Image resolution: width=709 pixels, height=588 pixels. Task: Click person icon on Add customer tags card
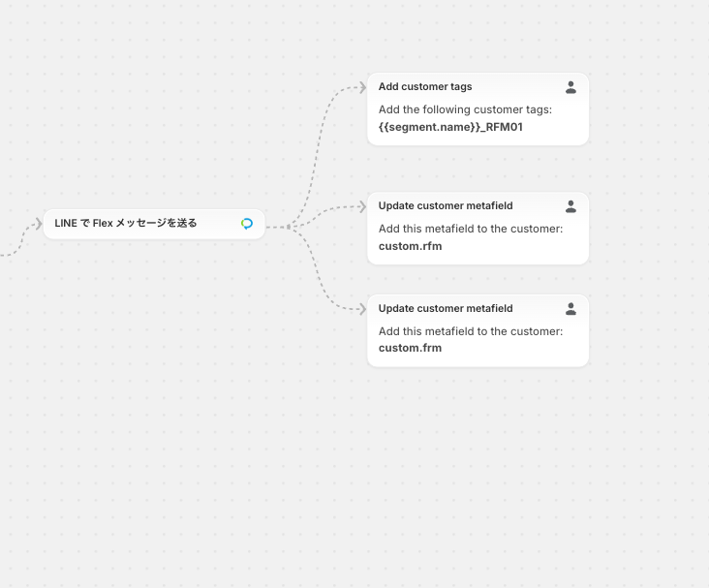pyautogui.click(x=570, y=87)
